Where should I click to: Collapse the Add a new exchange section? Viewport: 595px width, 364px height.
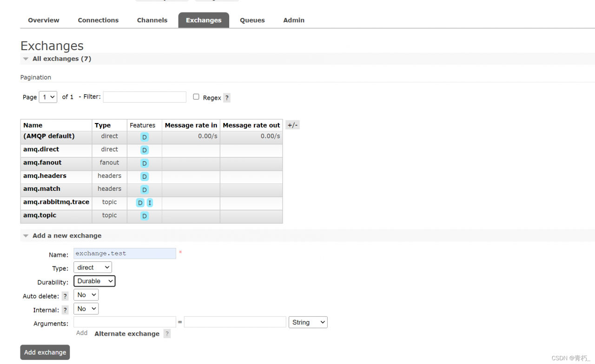tap(66, 236)
